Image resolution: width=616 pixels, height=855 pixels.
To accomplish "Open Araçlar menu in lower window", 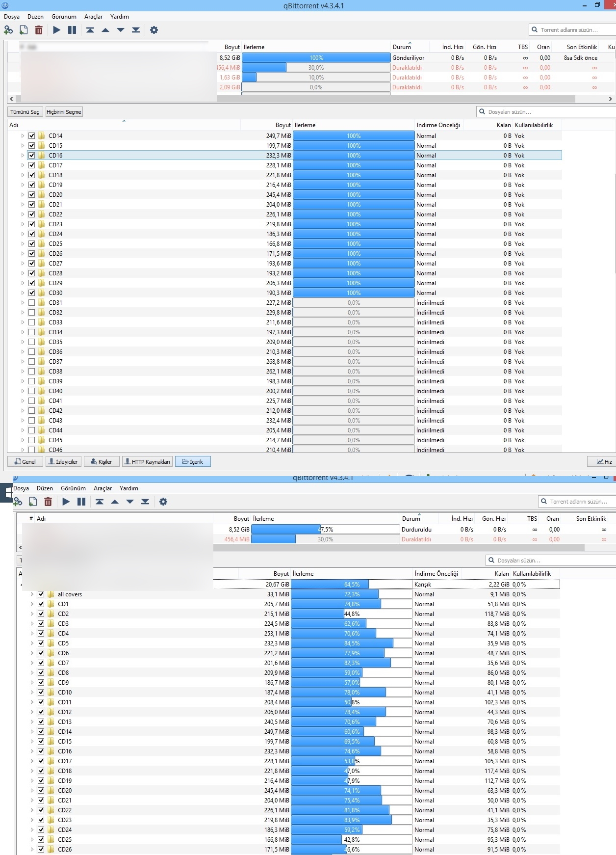I will (103, 488).
